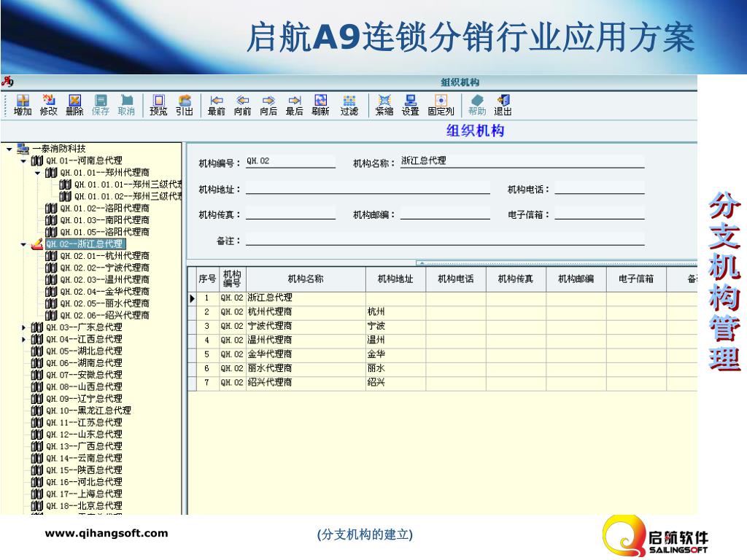The width and height of the screenshot is (747, 560).
Task: Click the book icon of QH.18--北京总代理
Action: (37, 506)
